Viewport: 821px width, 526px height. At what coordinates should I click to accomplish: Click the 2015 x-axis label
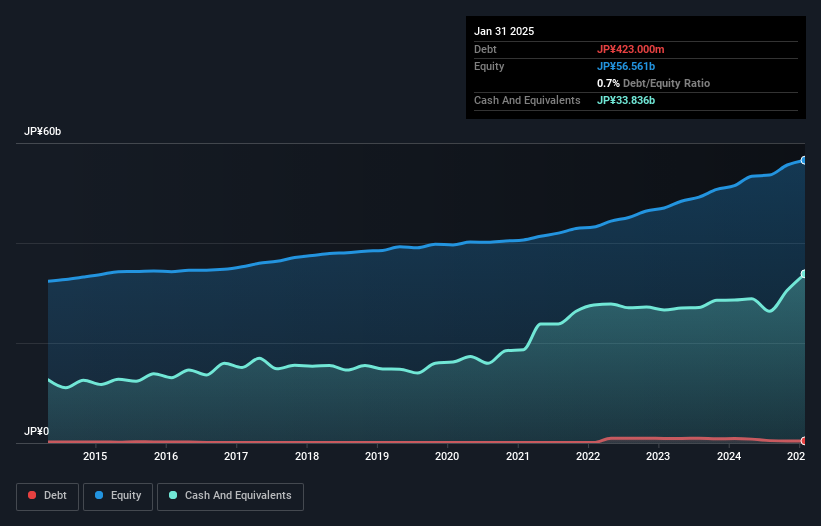pyautogui.click(x=95, y=456)
